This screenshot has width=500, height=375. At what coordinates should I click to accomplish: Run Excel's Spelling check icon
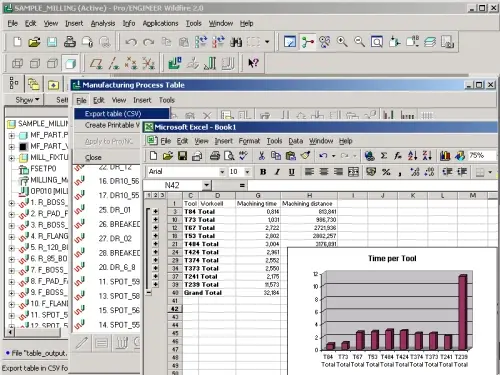pos(244,156)
